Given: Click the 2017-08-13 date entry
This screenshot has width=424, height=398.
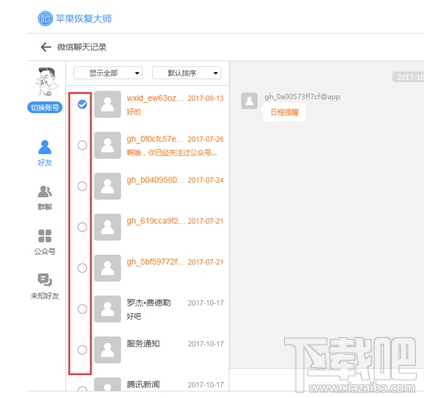Looking at the screenshot, I should [206, 98].
